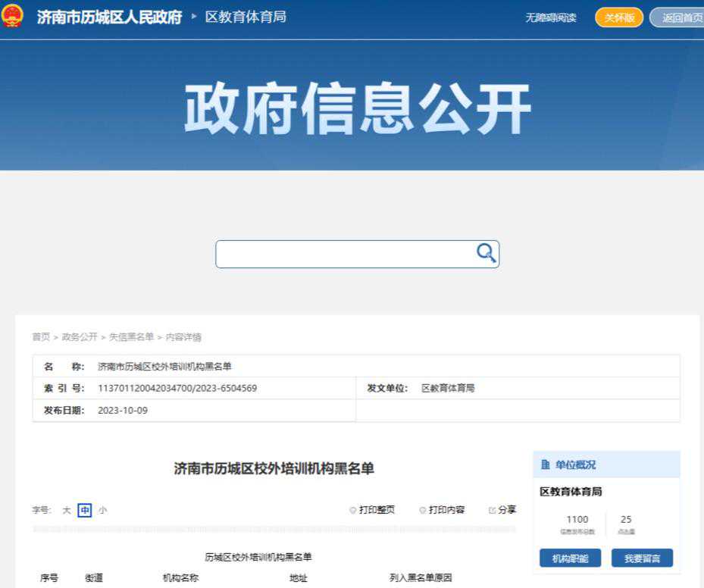Set font size to 中 (medium)
This screenshot has width=704, height=588.
coord(84,510)
